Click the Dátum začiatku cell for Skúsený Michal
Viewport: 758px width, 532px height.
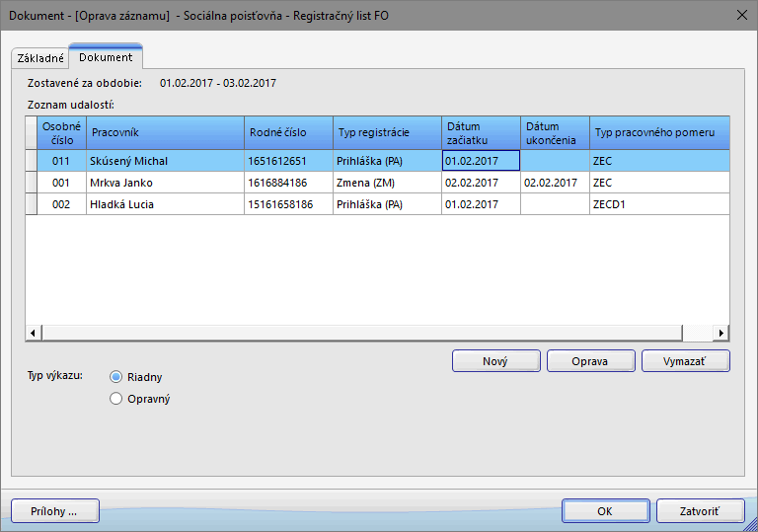(481, 161)
